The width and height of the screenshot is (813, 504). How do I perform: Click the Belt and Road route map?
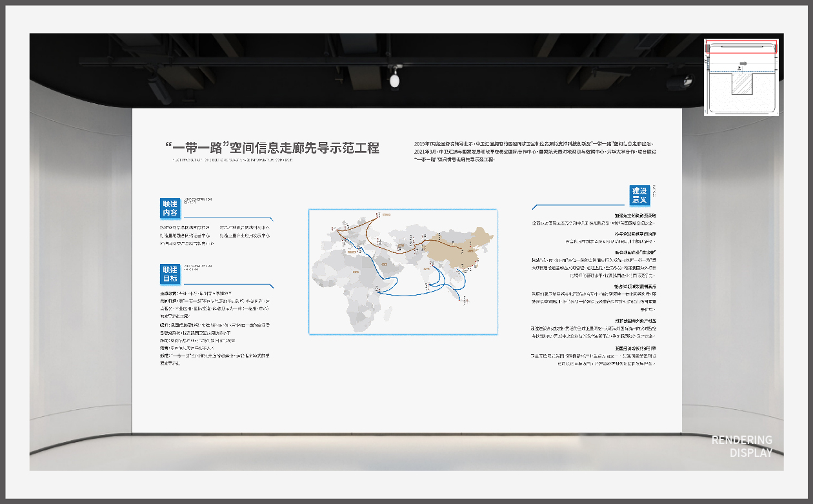[x=403, y=272]
